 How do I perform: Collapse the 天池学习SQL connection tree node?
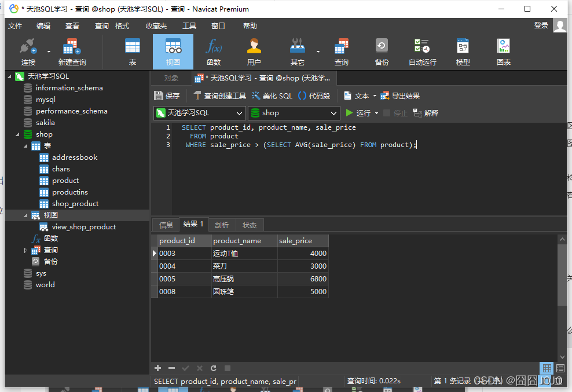[x=9, y=76]
